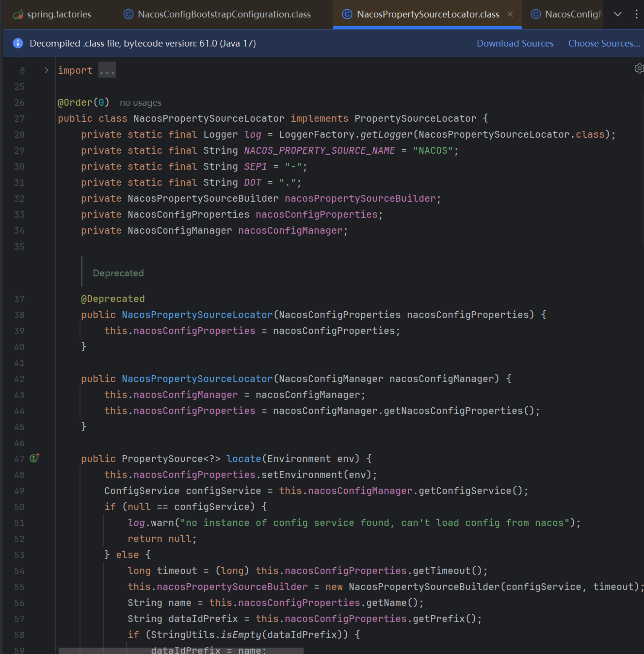Switch to NacosConfigBootstrapConfiguration.class tab
644x654 pixels.
[224, 15]
